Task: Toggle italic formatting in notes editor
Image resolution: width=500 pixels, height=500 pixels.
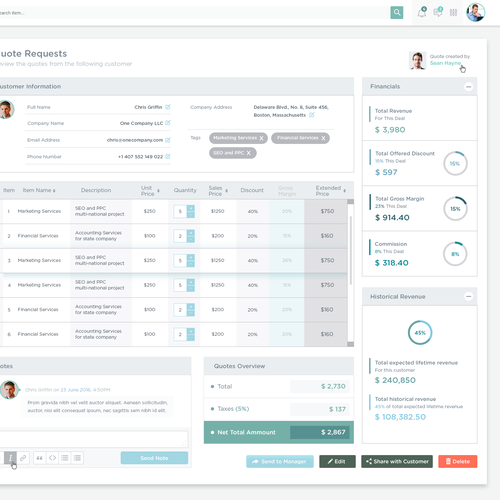Action: pyautogui.click(x=10, y=458)
